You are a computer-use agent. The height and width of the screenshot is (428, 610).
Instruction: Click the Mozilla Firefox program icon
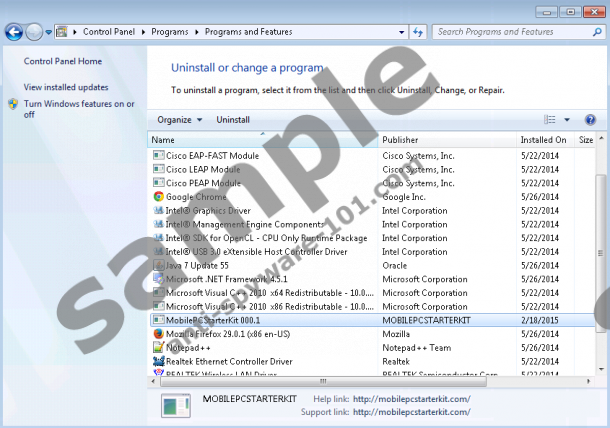(x=158, y=334)
